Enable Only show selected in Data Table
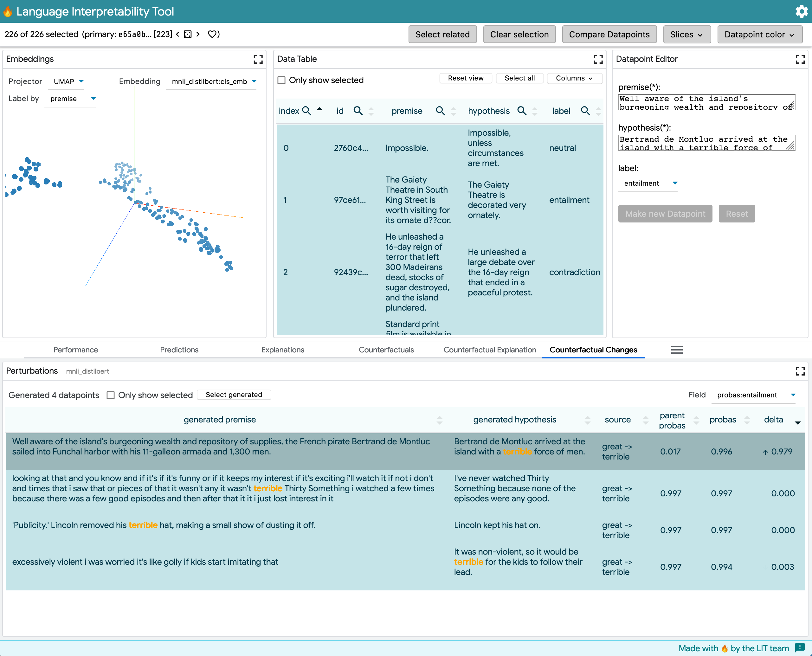This screenshot has height=656, width=812. click(x=281, y=80)
